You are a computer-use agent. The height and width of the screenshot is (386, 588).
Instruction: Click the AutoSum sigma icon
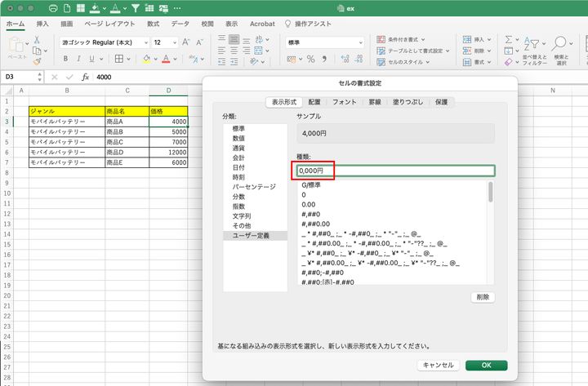(x=508, y=38)
